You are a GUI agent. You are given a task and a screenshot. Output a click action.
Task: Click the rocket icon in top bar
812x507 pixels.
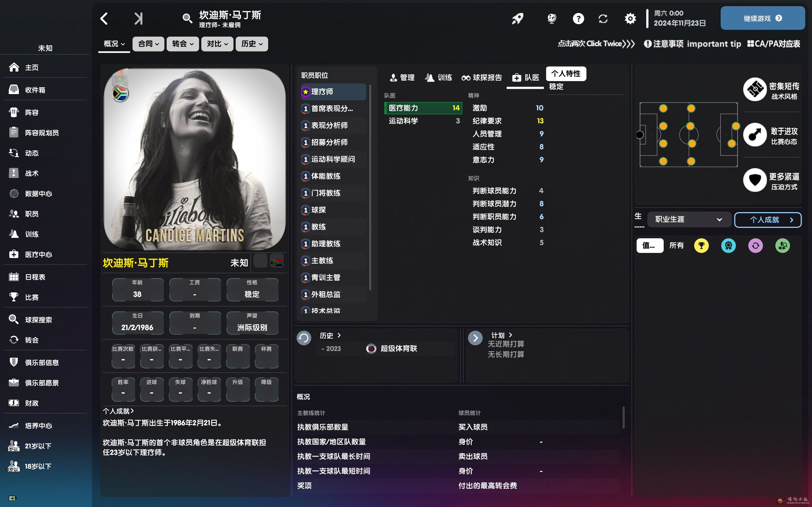point(517,18)
